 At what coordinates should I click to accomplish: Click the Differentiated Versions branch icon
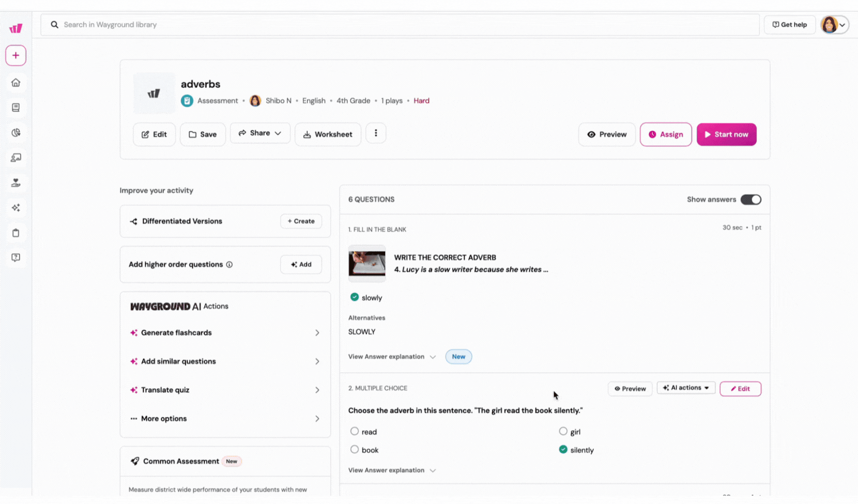point(134,221)
